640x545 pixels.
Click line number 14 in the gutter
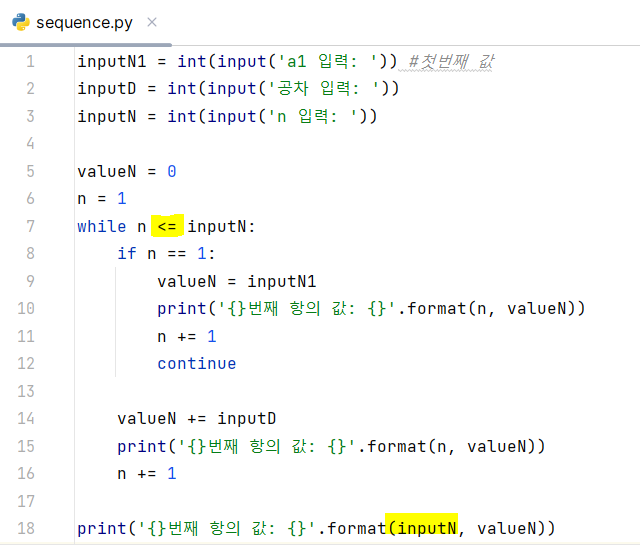(x=26, y=418)
